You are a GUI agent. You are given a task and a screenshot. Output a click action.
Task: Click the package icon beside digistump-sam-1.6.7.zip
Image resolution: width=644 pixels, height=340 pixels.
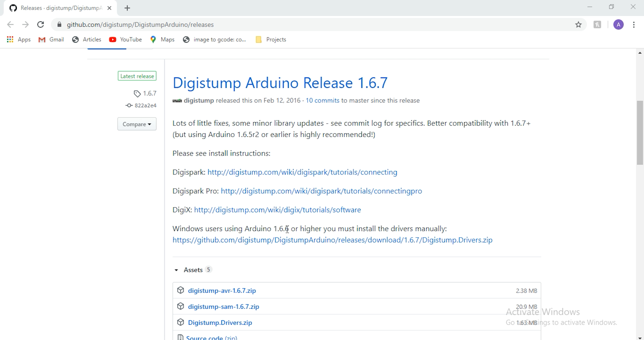click(180, 306)
